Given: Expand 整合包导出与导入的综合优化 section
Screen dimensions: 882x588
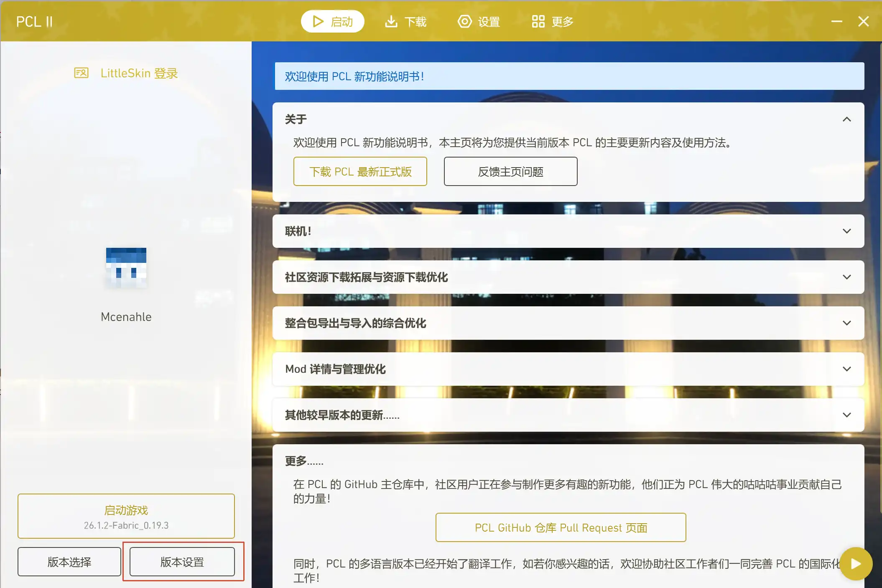Looking at the screenshot, I should pyautogui.click(x=568, y=323).
